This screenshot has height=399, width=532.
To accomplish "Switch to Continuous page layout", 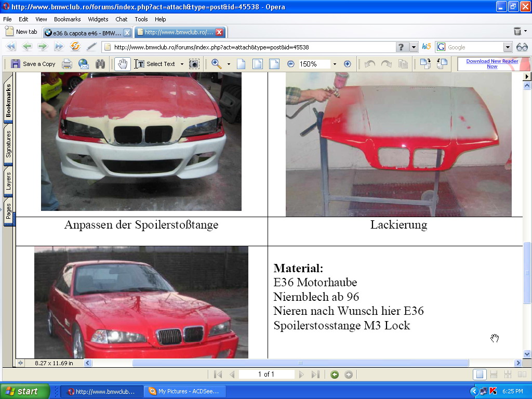I will pos(494,374).
